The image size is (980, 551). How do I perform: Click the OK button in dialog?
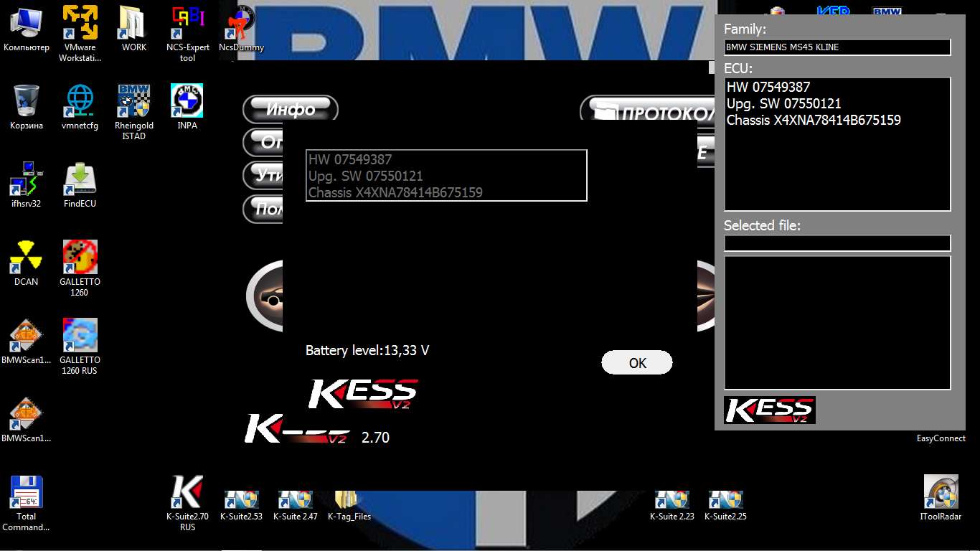(x=636, y=363)
